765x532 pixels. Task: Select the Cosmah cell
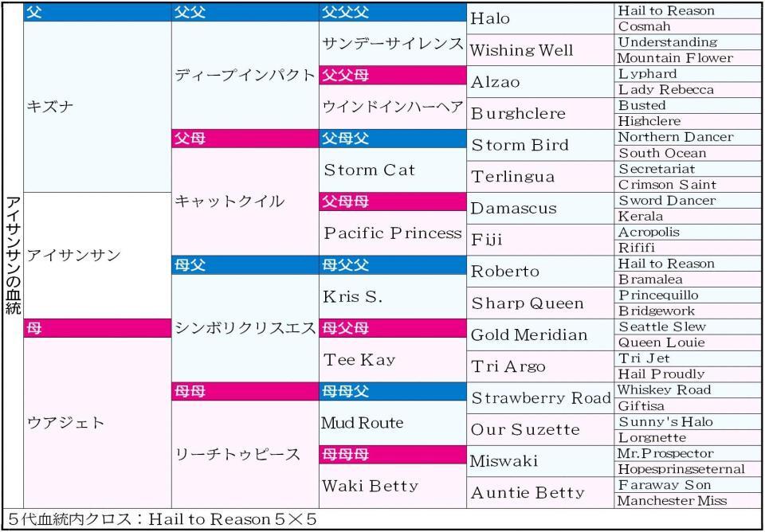(688, 26)
